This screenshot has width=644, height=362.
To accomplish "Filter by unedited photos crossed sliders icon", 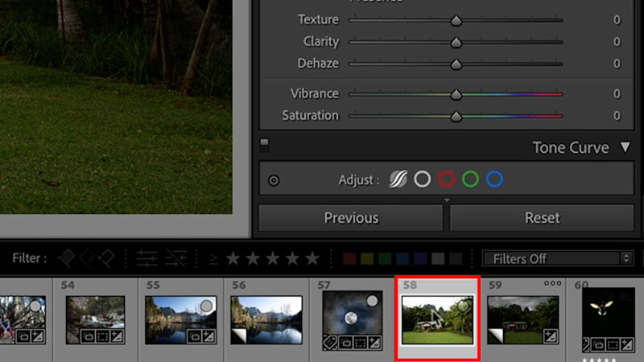I will coord(176,258).
